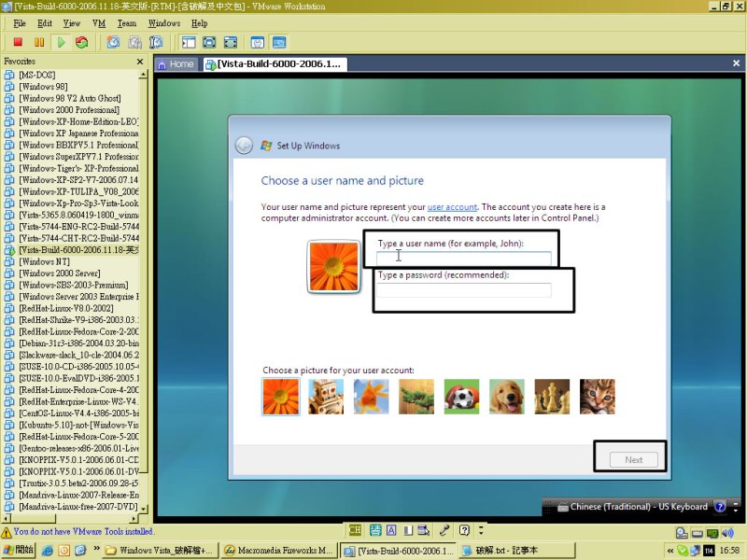Click the VMware Tools warning icon
The height and width of the screenshot is (560, 747).
7,532
